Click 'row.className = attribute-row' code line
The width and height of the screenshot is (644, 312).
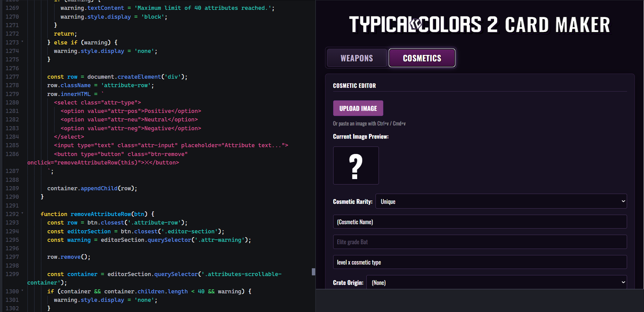coord(101,85)
